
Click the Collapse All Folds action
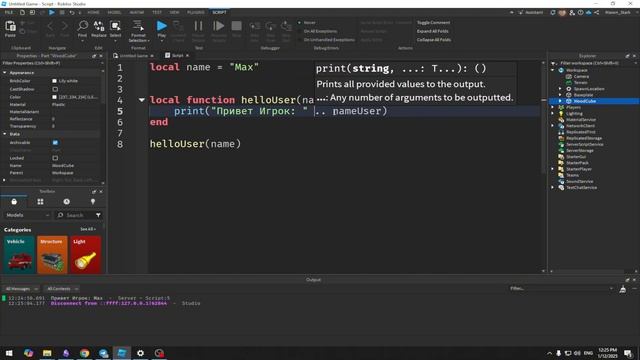point(433,40)
